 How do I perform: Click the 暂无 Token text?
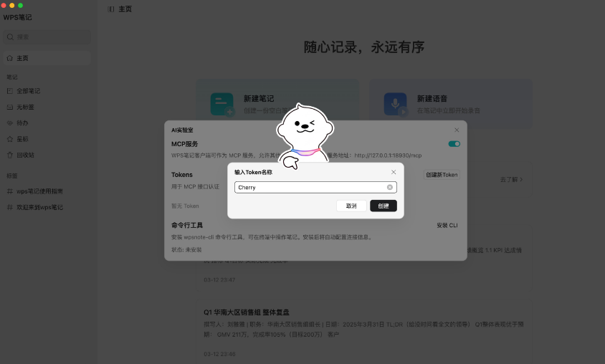[x=185, y=206]
